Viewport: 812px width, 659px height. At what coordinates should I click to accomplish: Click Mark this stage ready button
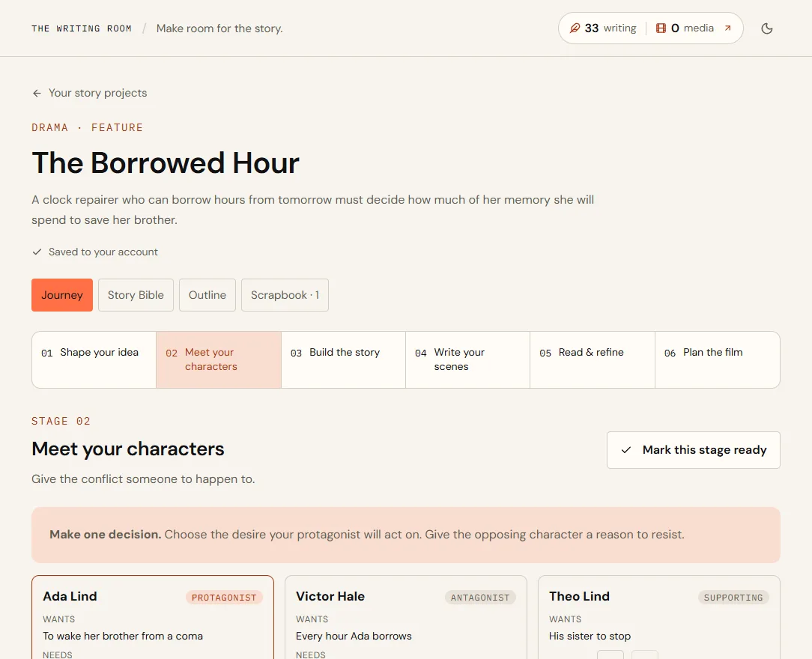tap(694, 450)
